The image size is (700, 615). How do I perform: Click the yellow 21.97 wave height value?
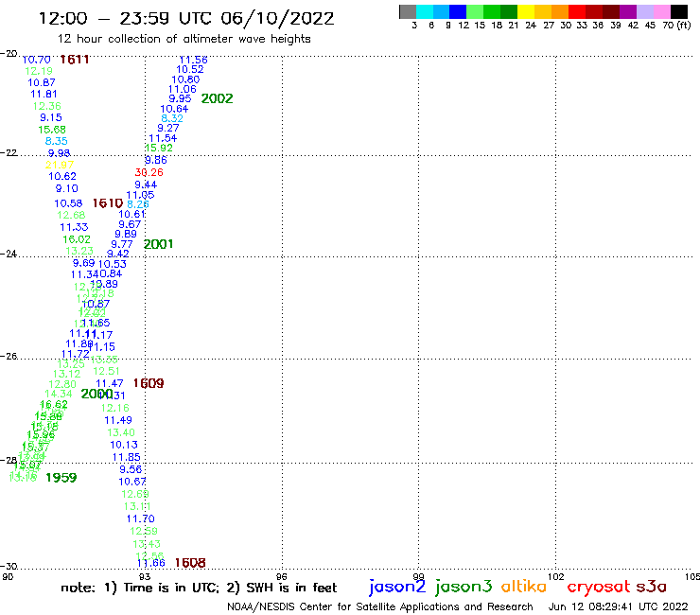click(x=60, y=165)
